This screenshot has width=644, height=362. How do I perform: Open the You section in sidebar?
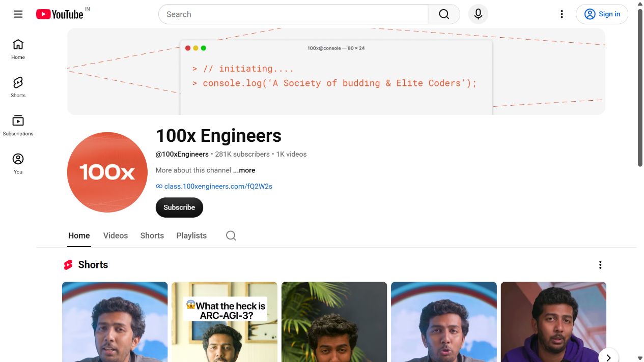point(18,164)
